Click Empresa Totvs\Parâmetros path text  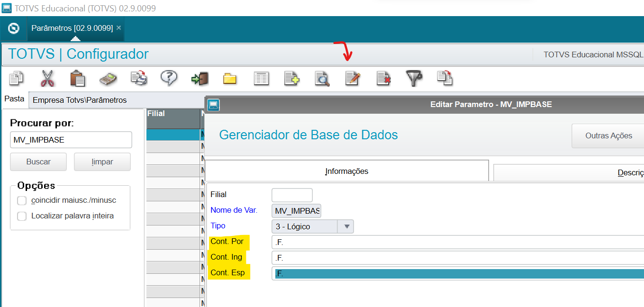[80, 100]
